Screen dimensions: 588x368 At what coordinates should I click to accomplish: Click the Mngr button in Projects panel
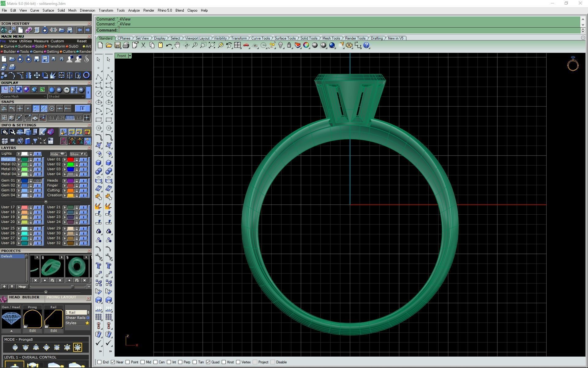coord(22,287)
